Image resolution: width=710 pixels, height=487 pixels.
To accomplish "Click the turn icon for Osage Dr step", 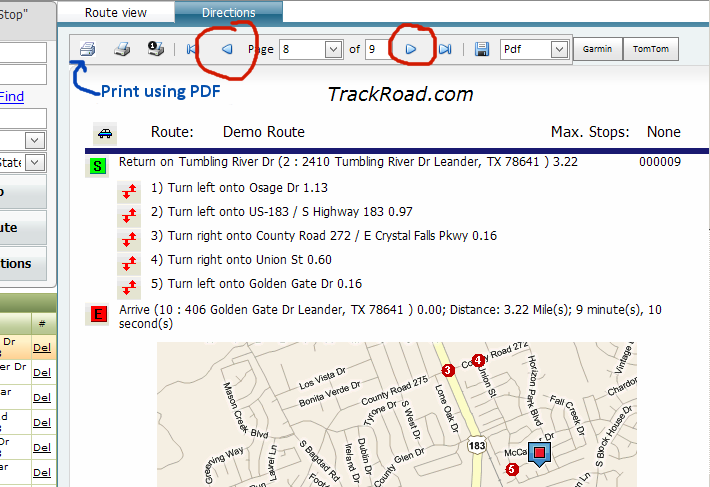I will (x=129, y=192).
